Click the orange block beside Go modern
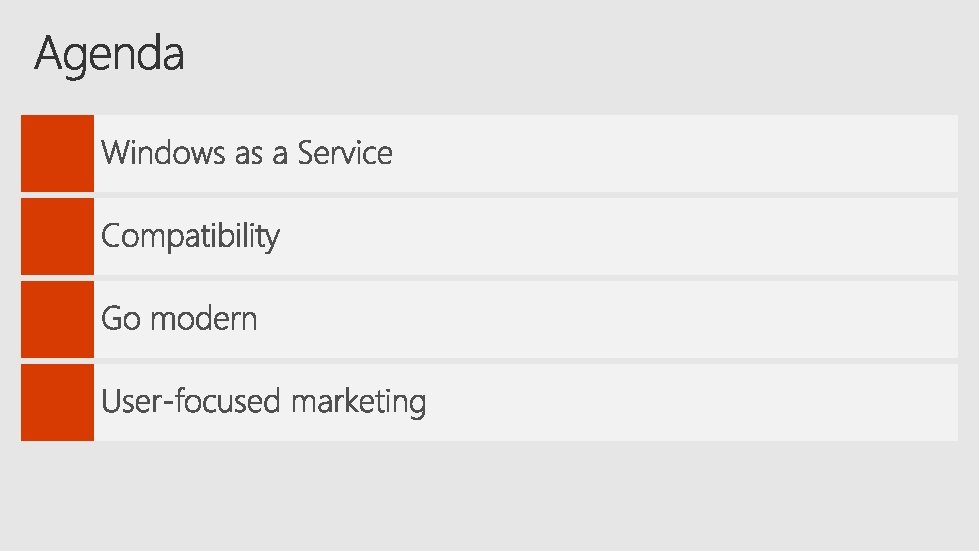979x551 pixels. point(57,319)
